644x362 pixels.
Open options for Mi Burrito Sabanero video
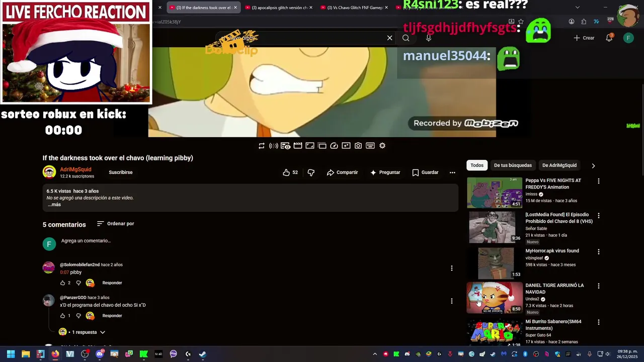point(599,322)
